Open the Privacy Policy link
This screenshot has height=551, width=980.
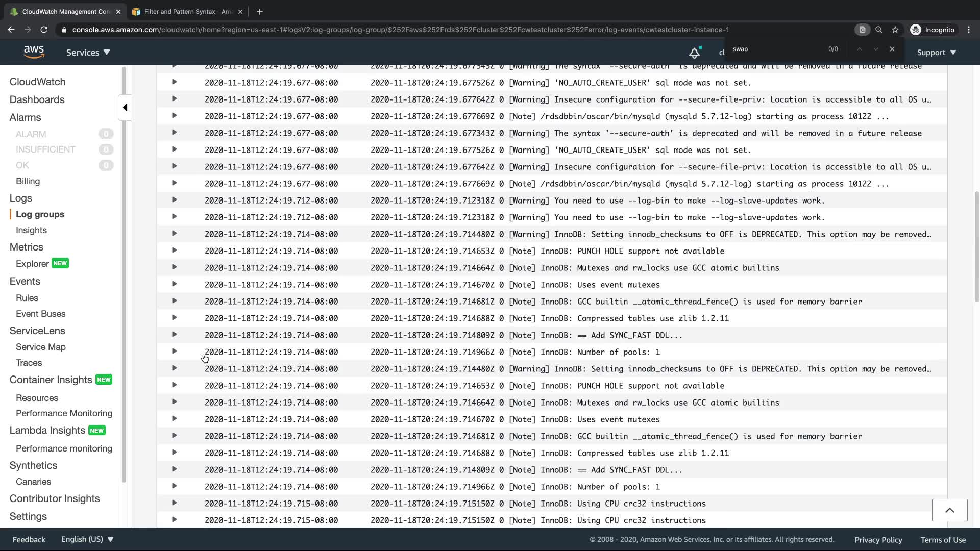tap(878, 540)
